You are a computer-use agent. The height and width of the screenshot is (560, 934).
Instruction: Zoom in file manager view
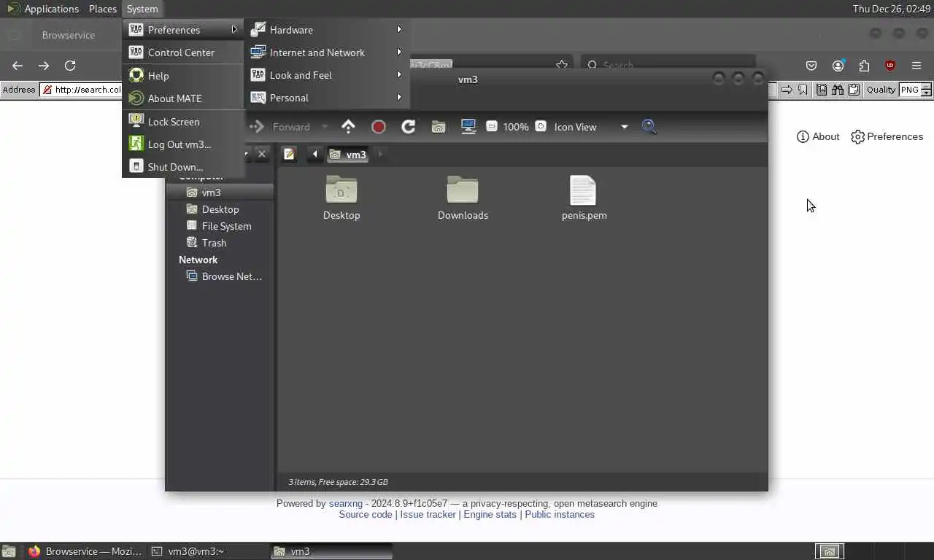click(x=541, y=127)
